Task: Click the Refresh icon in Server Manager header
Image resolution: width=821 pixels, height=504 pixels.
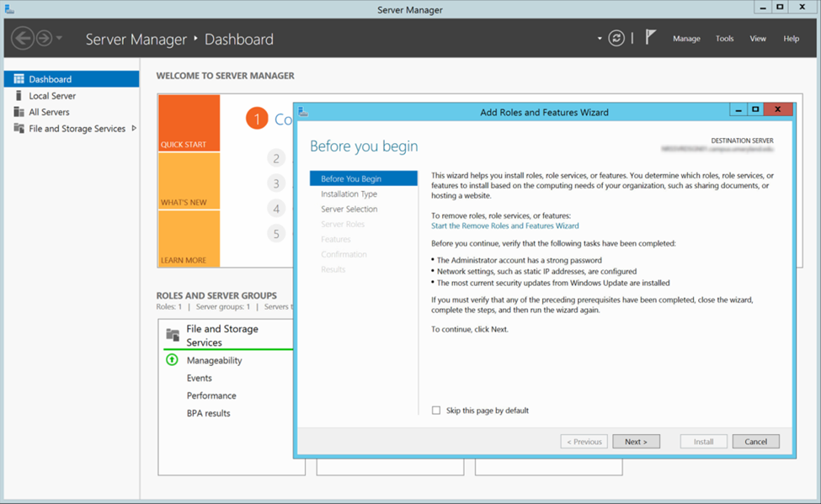Action: click(616, 38)
